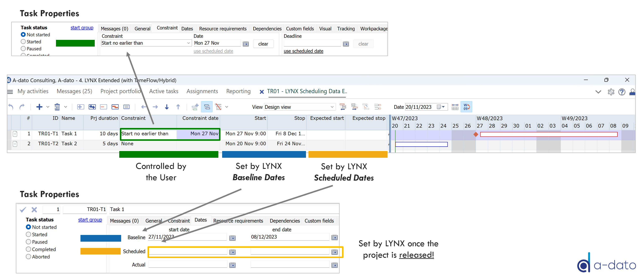Click bottom panel start group link
This screenshot has width=644, height=279.
pos(90,220)
